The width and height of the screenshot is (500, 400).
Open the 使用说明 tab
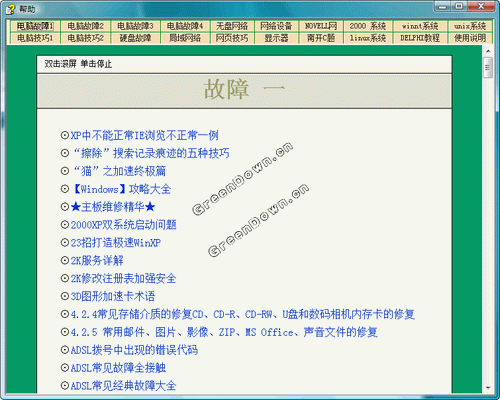[470, 38]
